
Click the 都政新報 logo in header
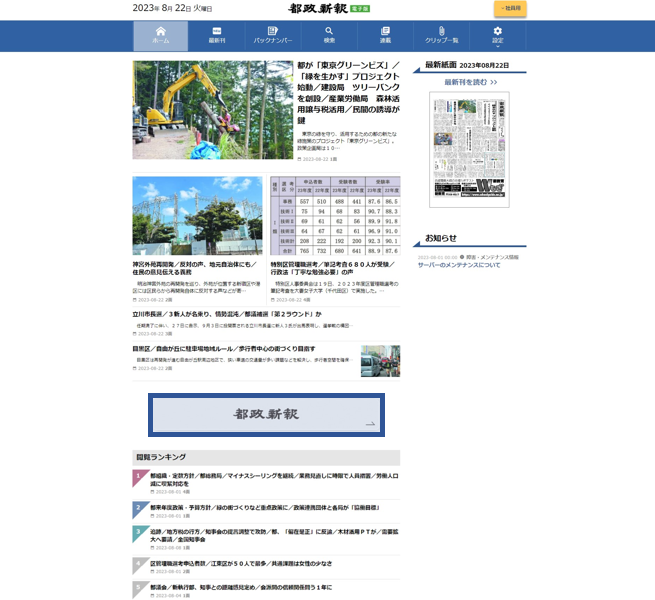[320, 8]
